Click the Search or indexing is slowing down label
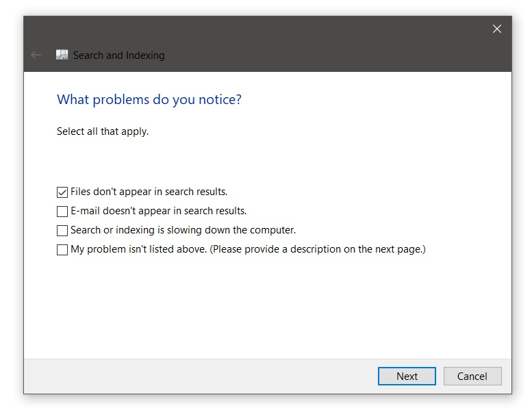The image size is (532, 408). pyautogui.click(x=183, y=230)
